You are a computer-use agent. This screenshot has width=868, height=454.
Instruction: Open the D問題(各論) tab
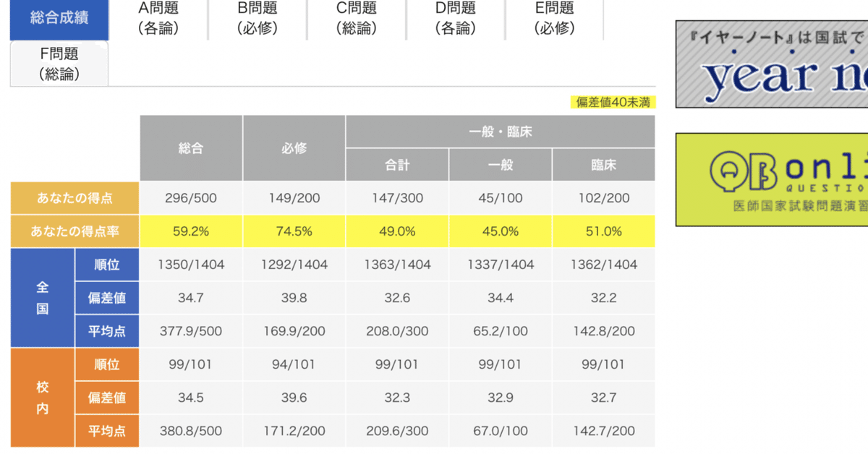coord(456,18)
